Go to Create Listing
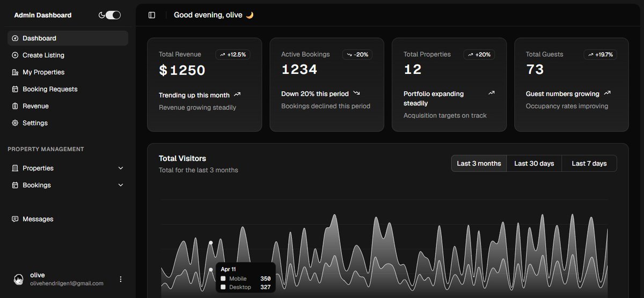 pos(68,55)
